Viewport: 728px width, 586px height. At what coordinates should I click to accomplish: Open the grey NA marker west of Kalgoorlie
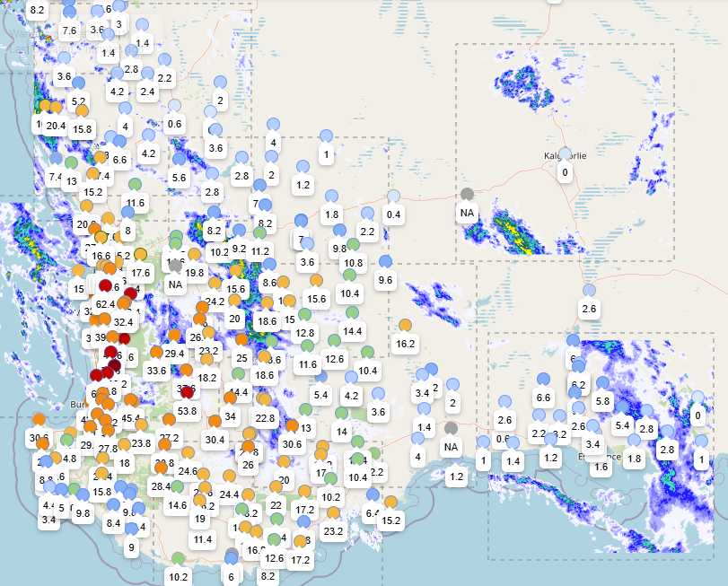(x=467, y=194)
